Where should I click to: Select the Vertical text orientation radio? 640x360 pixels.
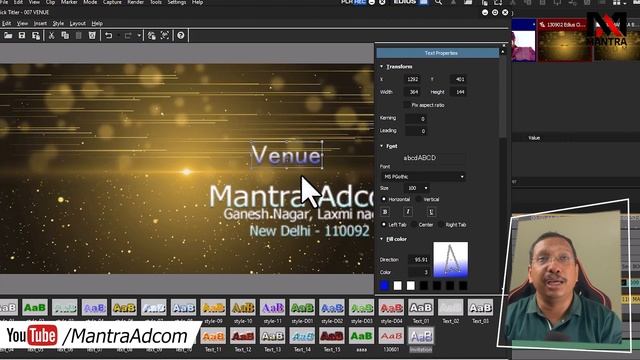coord(418,199)
